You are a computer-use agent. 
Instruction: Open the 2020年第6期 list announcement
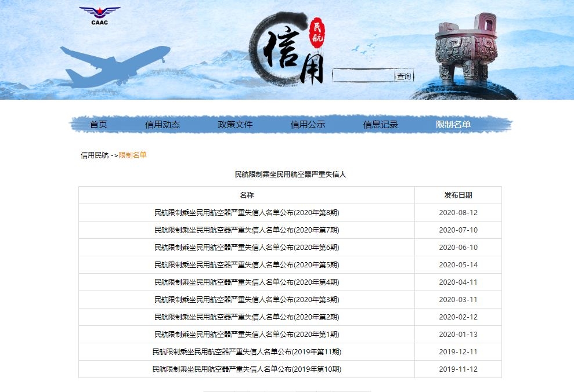[x=247, y=248]
